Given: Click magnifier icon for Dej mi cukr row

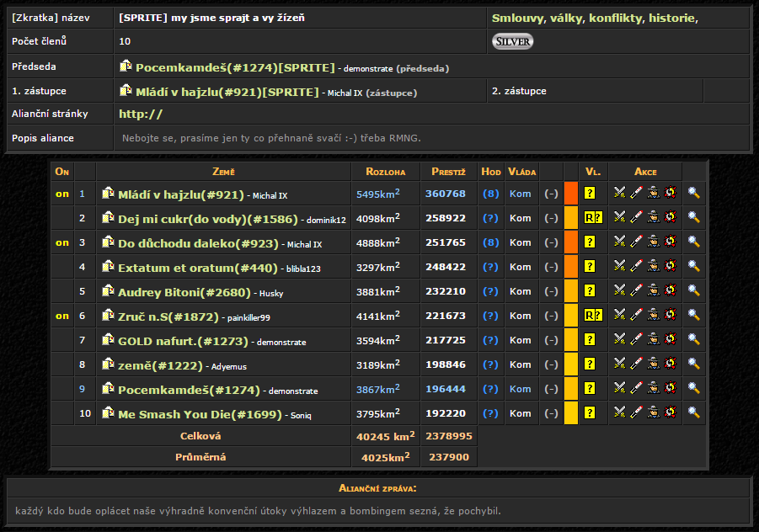Looking at the screenshot, I should (x=693, y=216).
